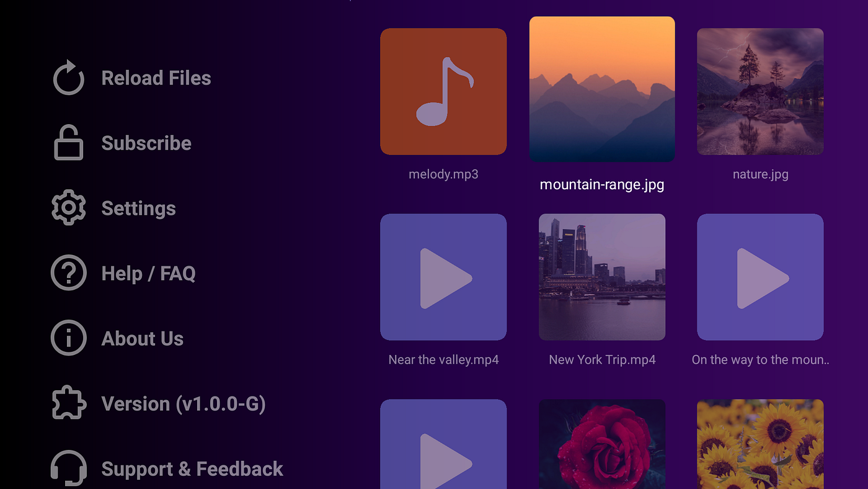The width and height of the screenshot is (868, 489).
Task: Click the Support headset icon
Action: (x=68, y=469)
